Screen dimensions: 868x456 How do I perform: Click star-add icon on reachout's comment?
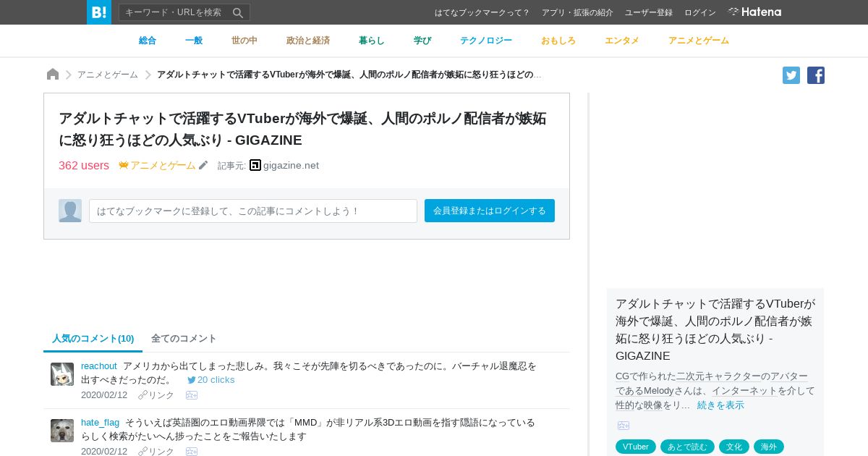click(x=192, y=395)
